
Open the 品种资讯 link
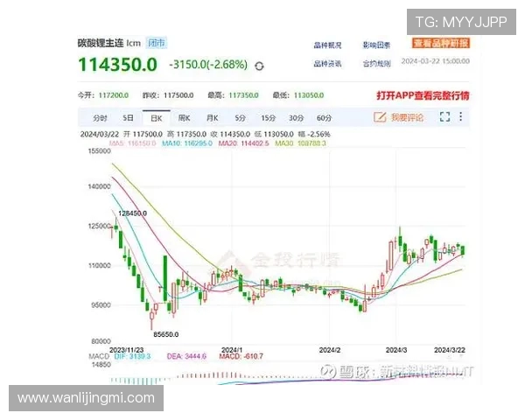pyautogui.click(x=326, y=63)
